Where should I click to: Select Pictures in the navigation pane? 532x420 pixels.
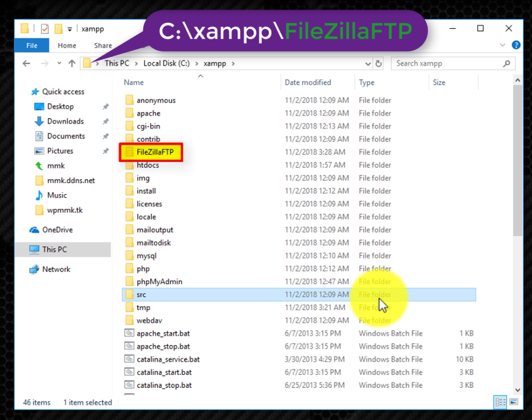tap(60, 151)
